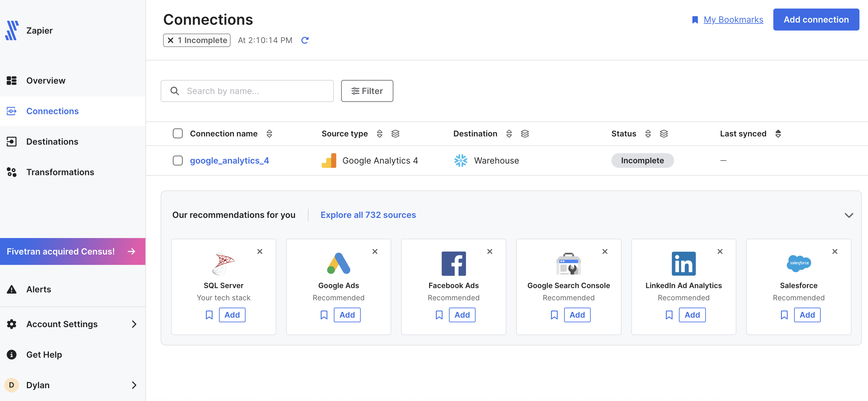Expand the Dylan user menu
The height and width of the screenshot is (401, 868).
pyautogui.click(x=134, y=385)
